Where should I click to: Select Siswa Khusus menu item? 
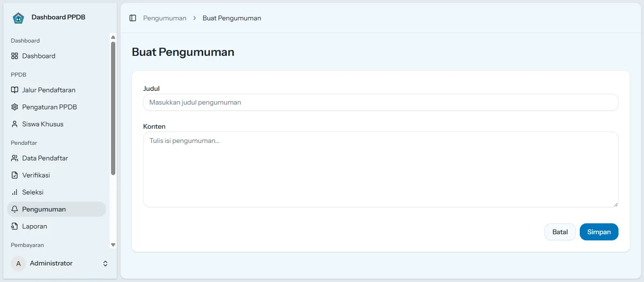(56, 124)
